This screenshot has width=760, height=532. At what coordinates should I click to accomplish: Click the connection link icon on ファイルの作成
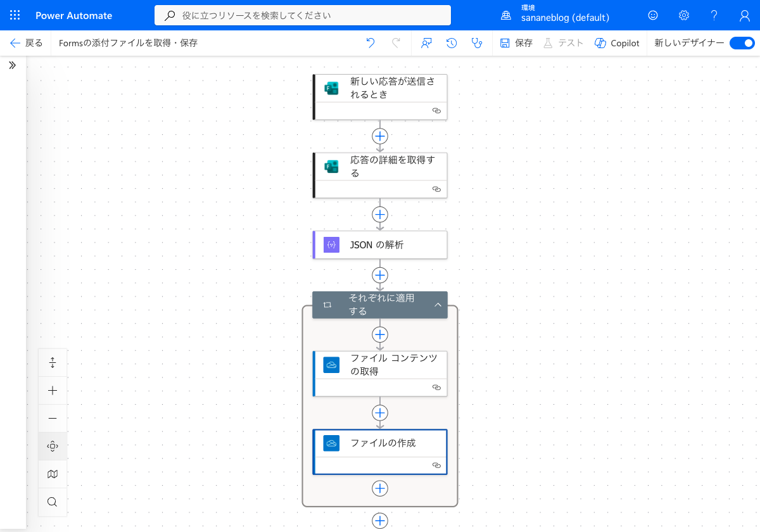[436, 465]
